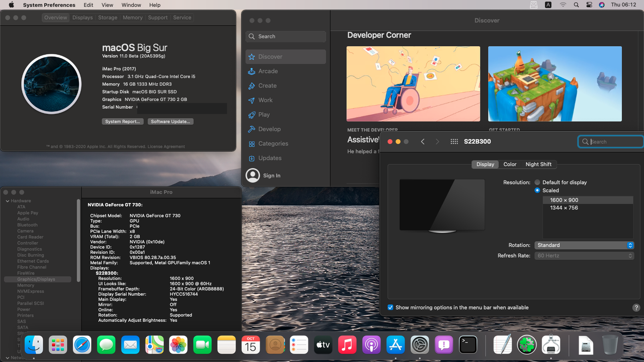Open Podcasts from the Dock

point(371,345)
